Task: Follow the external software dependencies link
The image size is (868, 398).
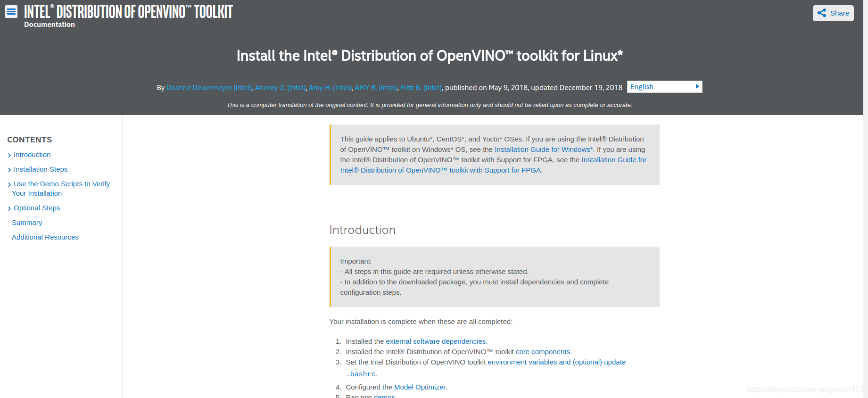Action: point(436,341)
